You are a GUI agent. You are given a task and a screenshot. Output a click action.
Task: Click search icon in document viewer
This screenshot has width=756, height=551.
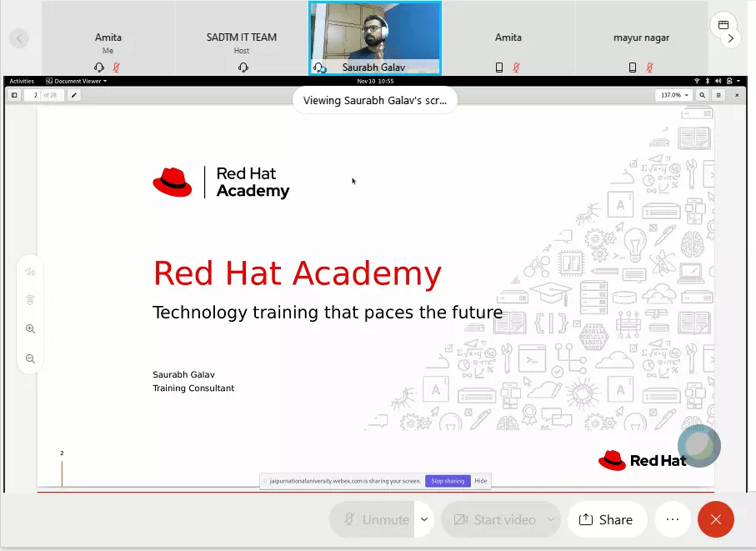(703, 95)
